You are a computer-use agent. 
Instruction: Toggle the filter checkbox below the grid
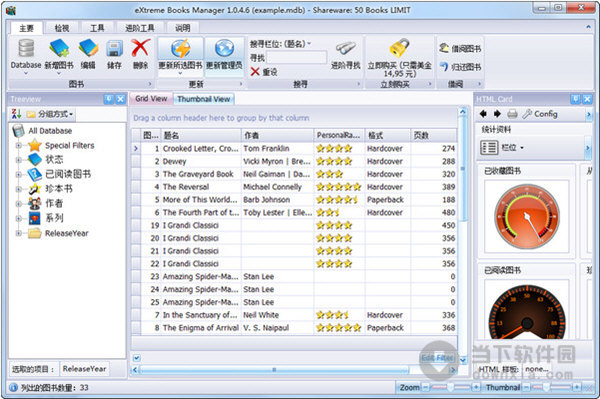[137, 358]
